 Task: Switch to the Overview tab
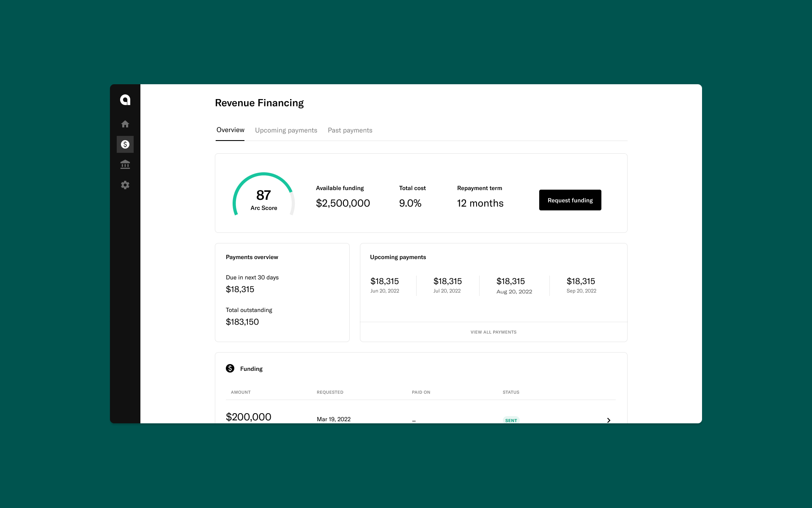pyautogui.click(x=230, y=130)
